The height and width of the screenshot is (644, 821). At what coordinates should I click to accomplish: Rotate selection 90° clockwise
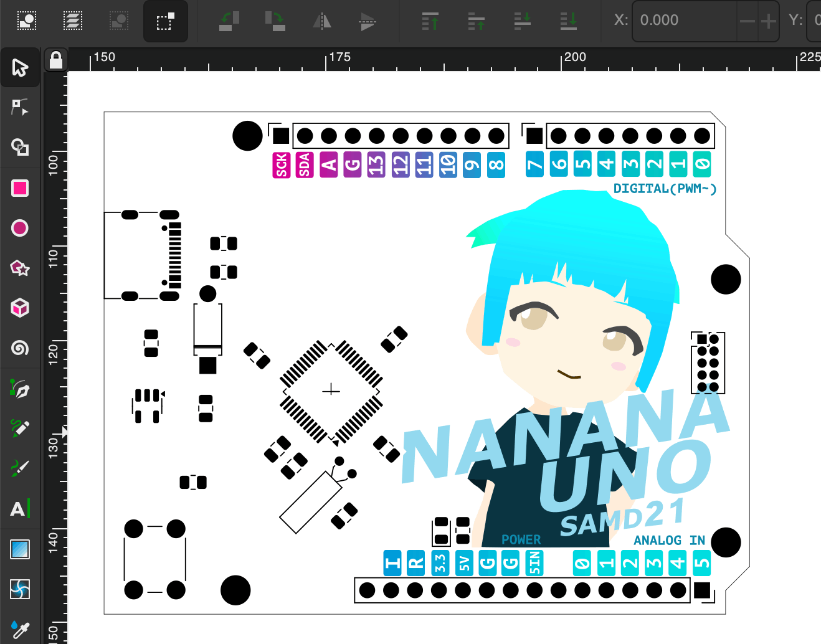point(275,21)
